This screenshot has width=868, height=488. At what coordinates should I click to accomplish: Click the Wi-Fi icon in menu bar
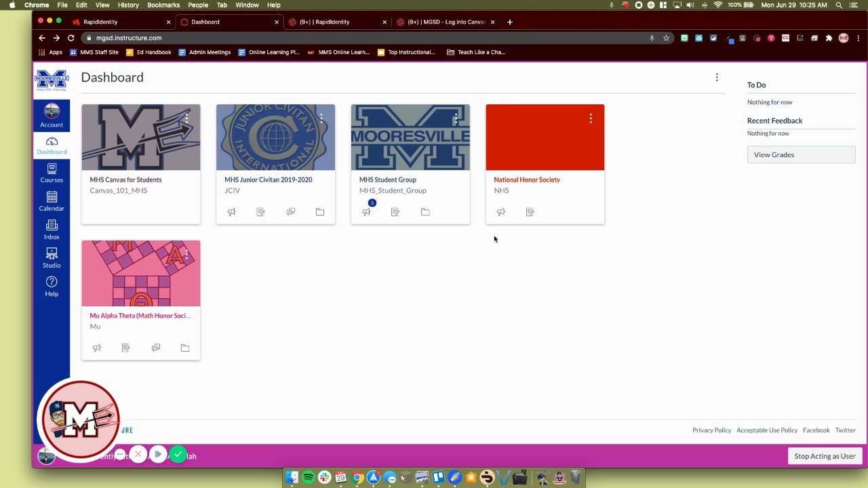(717, 5)
